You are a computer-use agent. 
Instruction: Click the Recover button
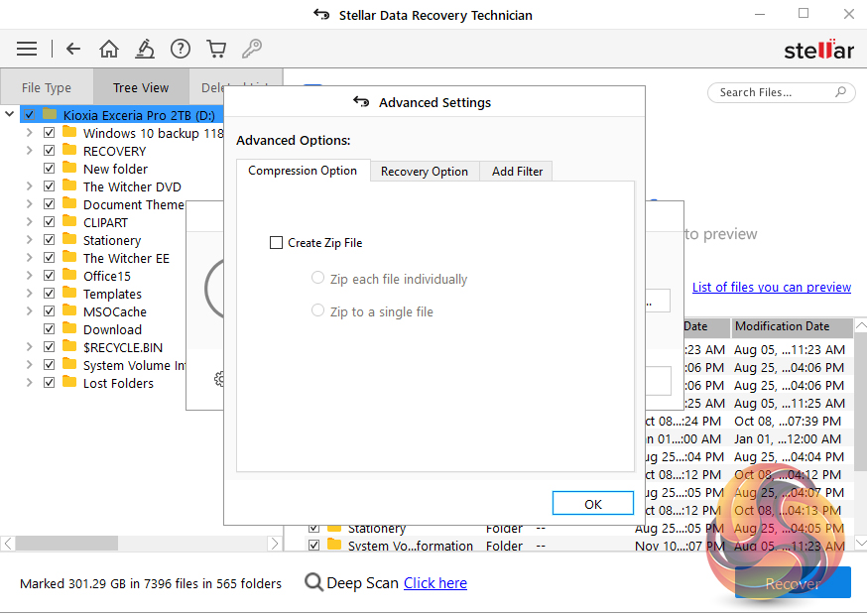coord(793,583)
